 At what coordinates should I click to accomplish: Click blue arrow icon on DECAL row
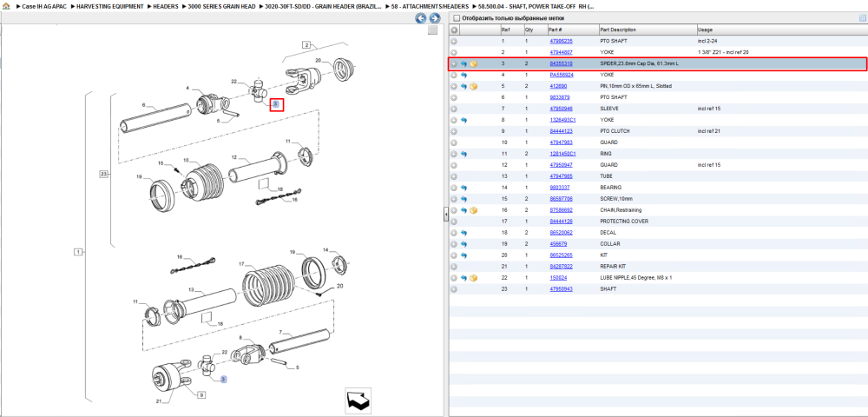pos(464,233)
